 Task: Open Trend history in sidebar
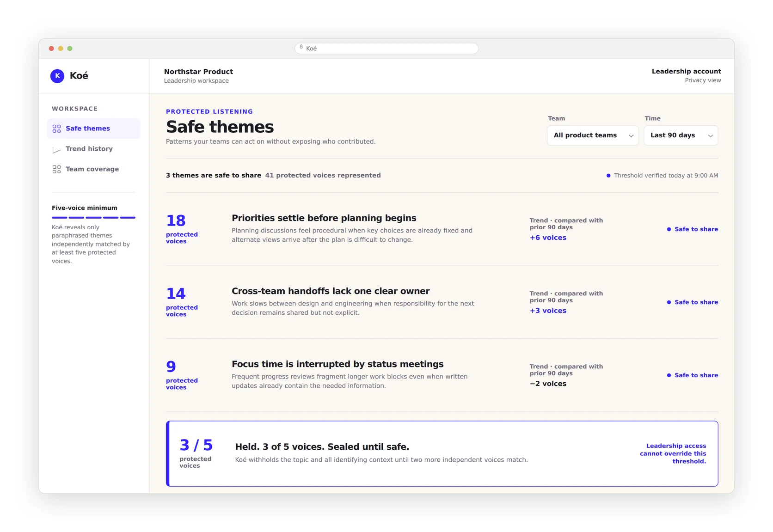click(x=93, y=149)
